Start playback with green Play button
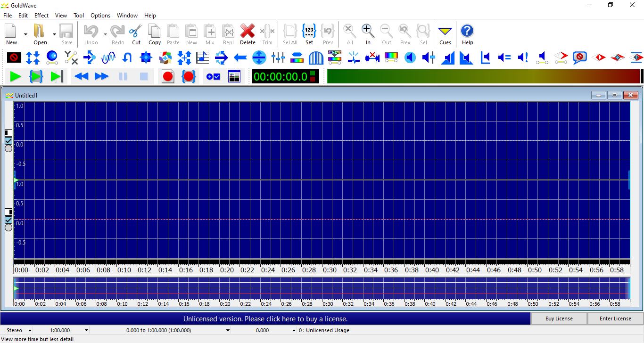This screenshot has height=343, width=644. 16,76
